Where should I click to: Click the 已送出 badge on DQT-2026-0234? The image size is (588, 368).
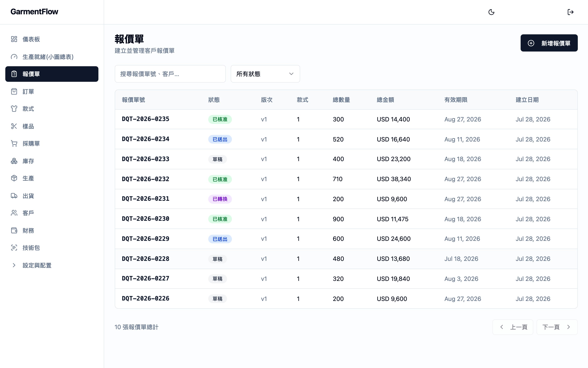(x=220, y=139)
